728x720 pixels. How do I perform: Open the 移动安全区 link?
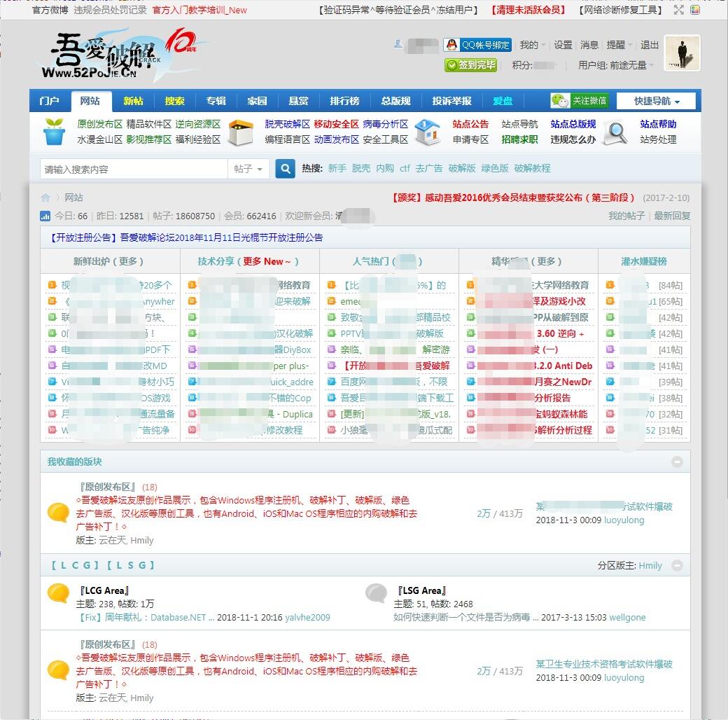click(336, 124)
